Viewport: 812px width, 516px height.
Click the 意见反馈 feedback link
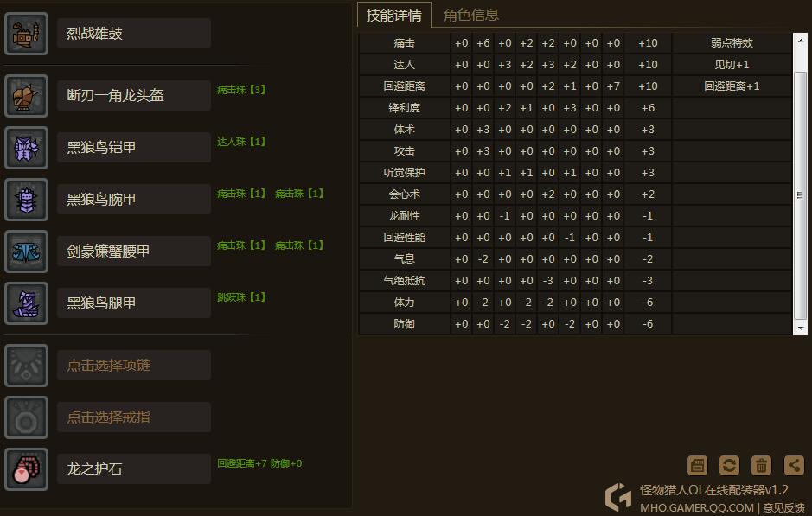[x=784, y=507]
